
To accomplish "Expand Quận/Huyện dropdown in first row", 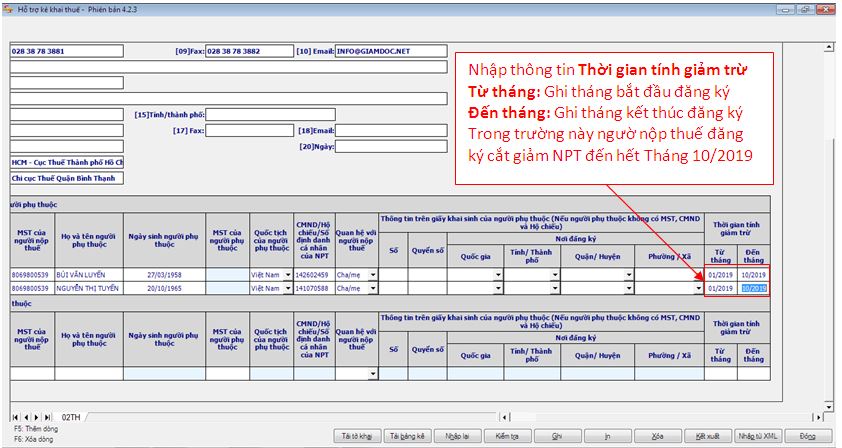I will point(629,274).
